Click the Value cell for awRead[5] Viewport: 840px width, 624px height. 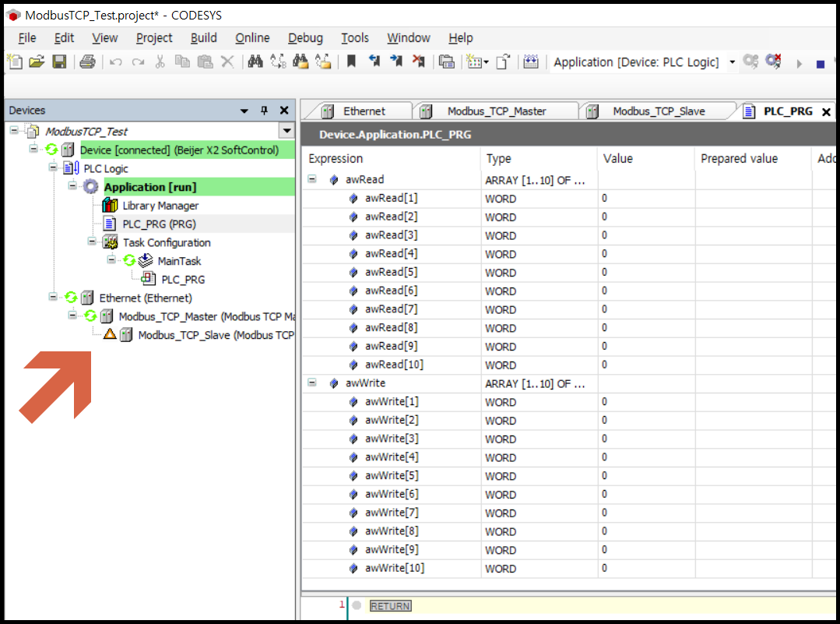click(646, 272)
